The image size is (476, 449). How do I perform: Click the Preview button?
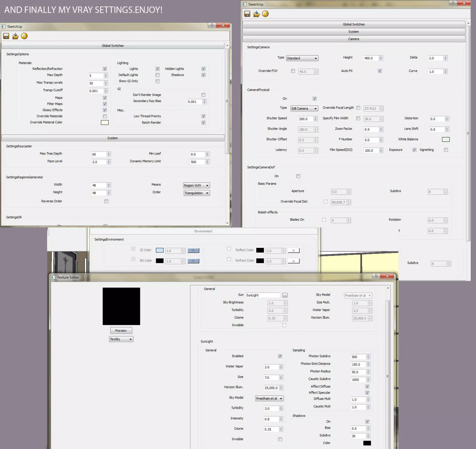[121, 331]
